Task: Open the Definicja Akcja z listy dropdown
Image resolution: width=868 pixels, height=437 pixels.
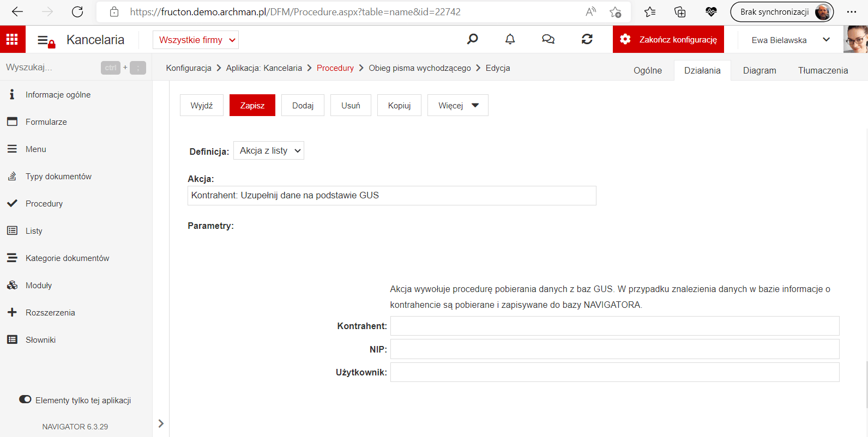Action: [x=269, y=151]
